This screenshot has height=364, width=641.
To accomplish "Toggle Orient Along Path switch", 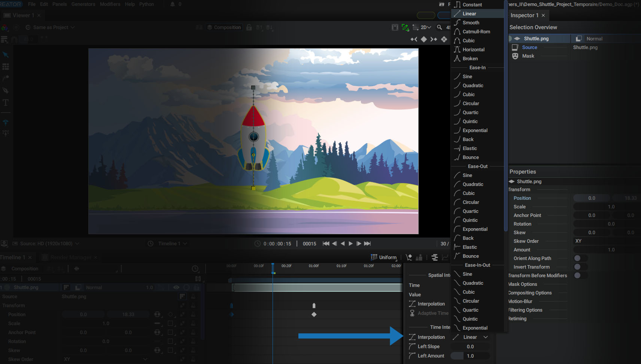I will click(580, 258).
